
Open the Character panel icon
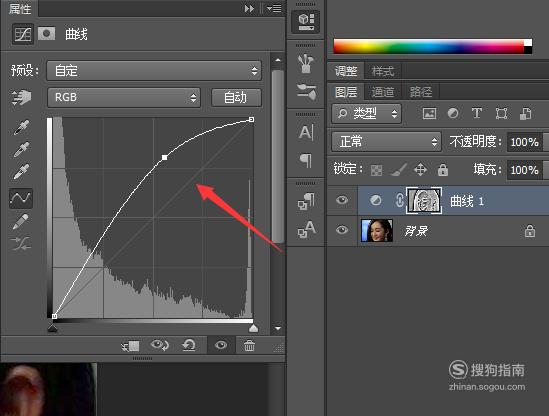pyautogui.click(x=306, y=133)
